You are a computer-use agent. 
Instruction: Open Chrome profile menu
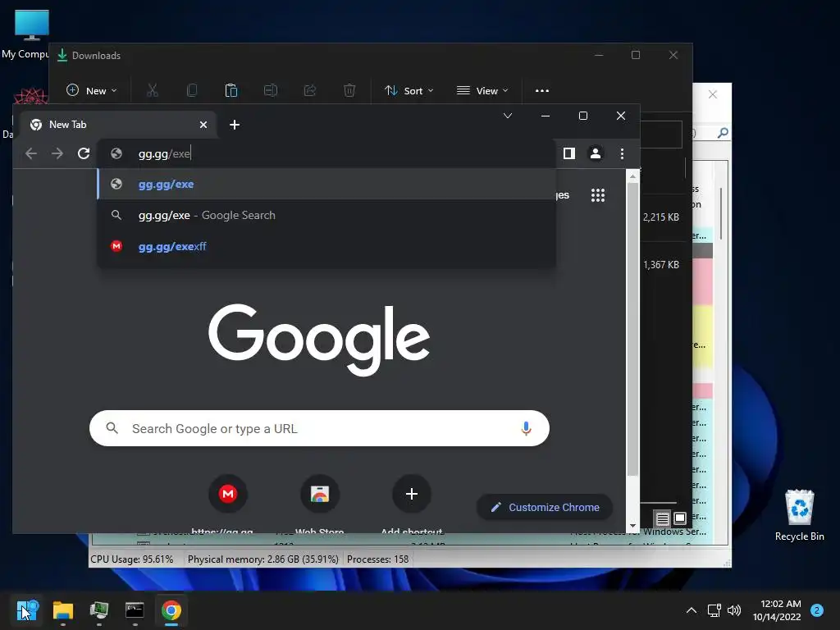(596, 153)
